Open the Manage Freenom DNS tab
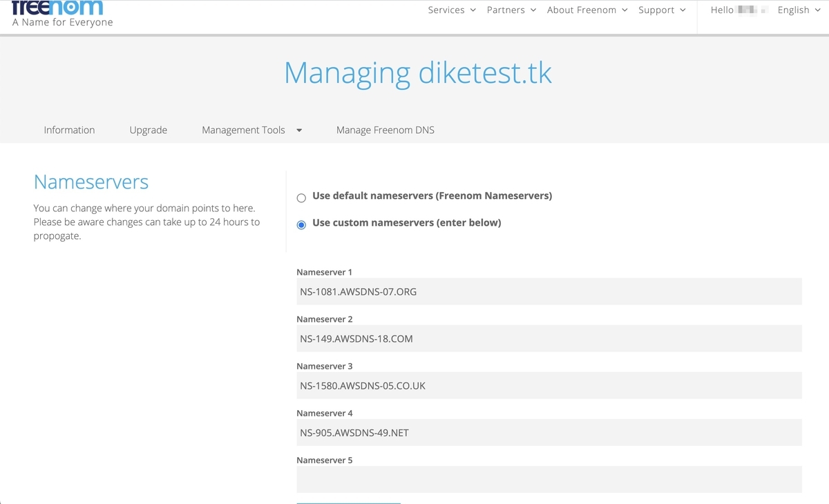Image resolution: width=829 pixels, height=504 pixels. coord(385,130)
